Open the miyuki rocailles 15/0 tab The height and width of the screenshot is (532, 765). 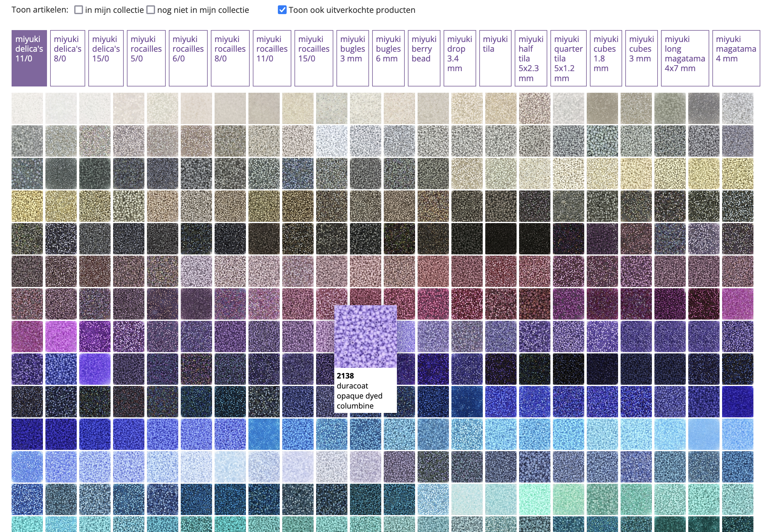coord(314,58)
